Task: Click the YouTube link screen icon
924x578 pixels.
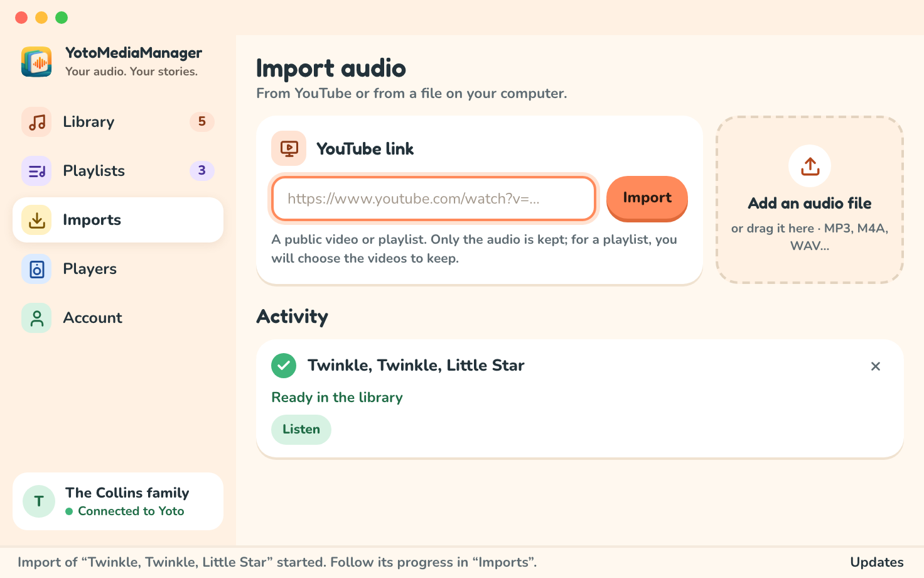Action: tap(289, 148)
